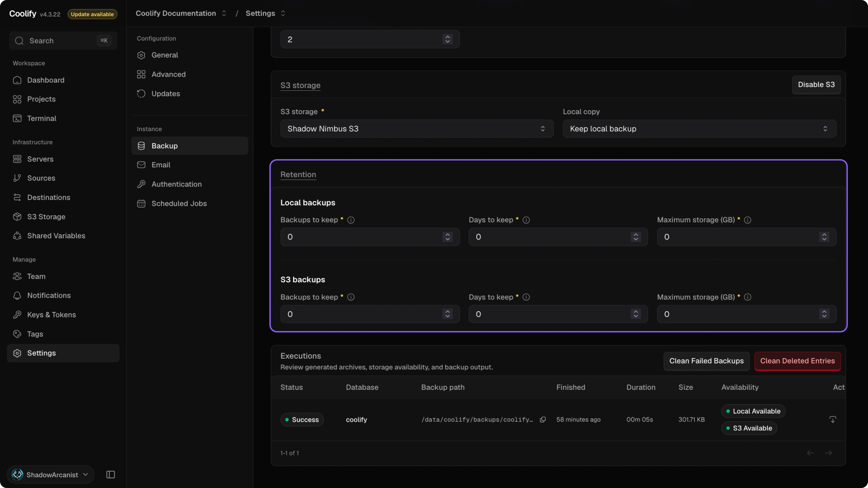Expand the S3 storage dropdown Shadow Nimbus S3
Viewport: 868px width, 488px height.
tap(417, 129)
